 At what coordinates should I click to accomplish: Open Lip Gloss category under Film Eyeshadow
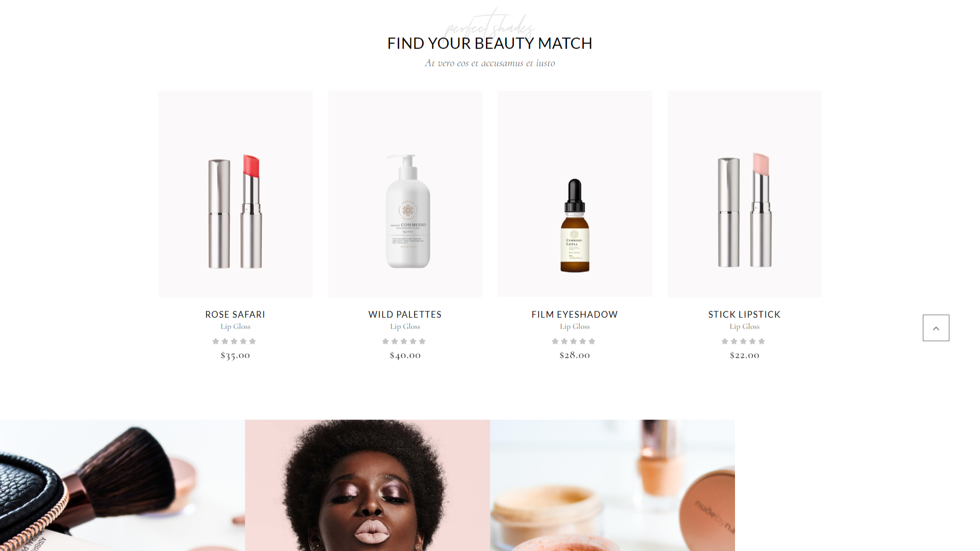coord(575,327)
